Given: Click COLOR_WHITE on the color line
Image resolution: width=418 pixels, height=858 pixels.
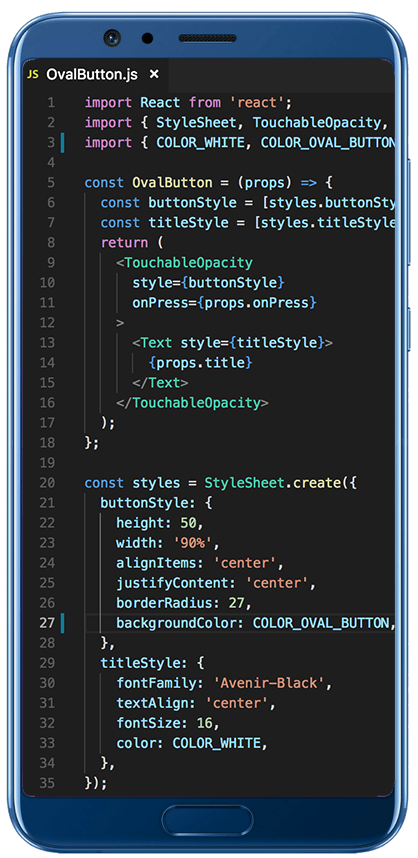Looking at the screenshot, I should click(216, 743).
